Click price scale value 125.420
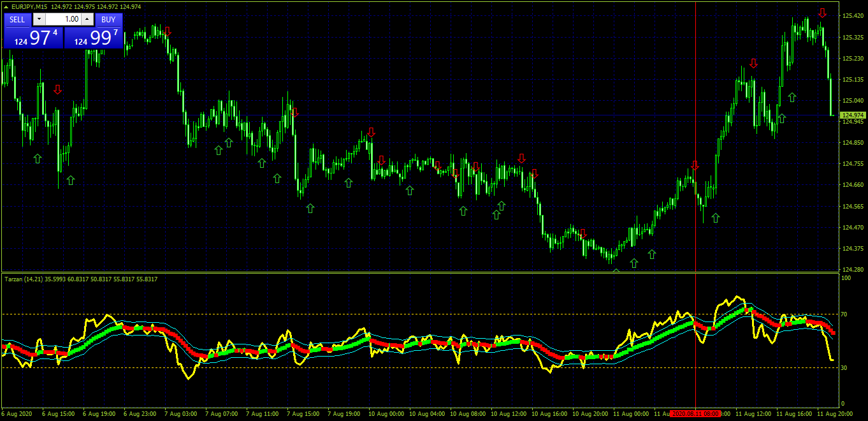This screenshot has height=421, width=868. (852, 16)
